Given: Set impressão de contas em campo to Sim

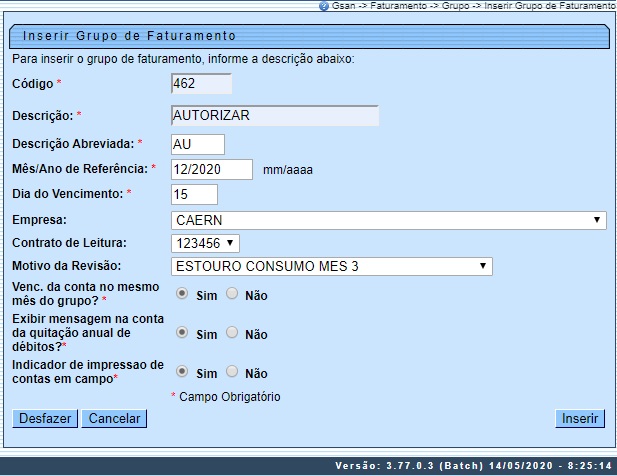Looking at the screenshot, I should pyautogui.click(x=182, y=371).
